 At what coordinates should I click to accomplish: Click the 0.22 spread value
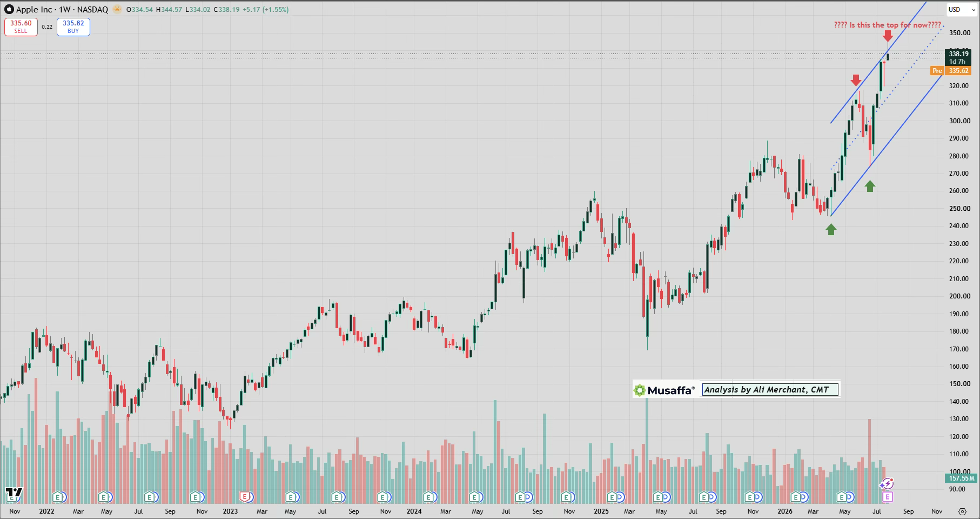coord(47,27)
